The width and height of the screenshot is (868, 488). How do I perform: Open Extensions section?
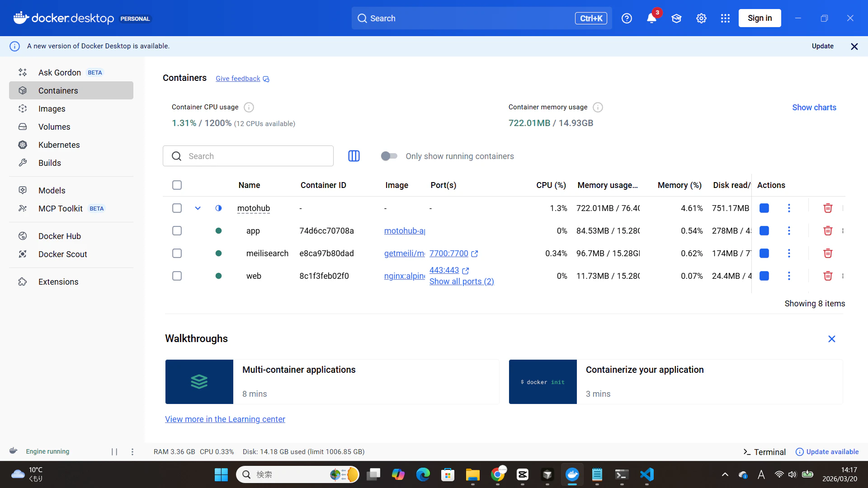tap(71, 282)
